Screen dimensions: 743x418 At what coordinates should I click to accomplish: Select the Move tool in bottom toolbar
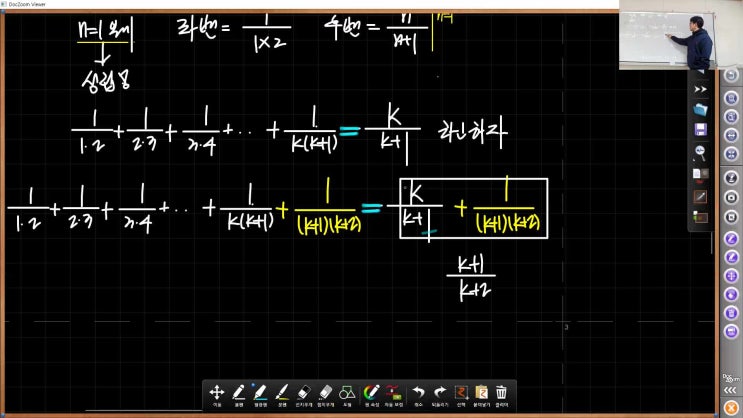216,392
